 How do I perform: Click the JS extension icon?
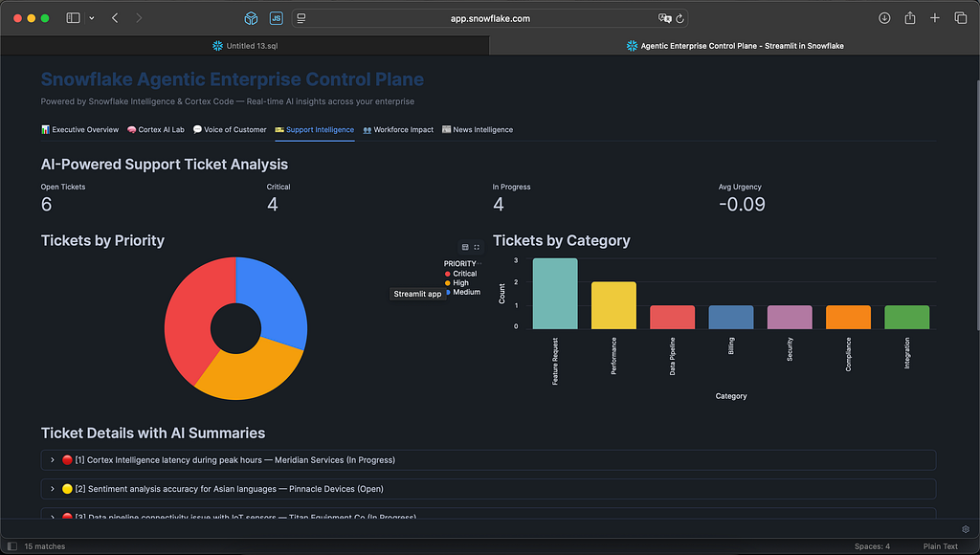pyautogui.click(x=276, y=18)
